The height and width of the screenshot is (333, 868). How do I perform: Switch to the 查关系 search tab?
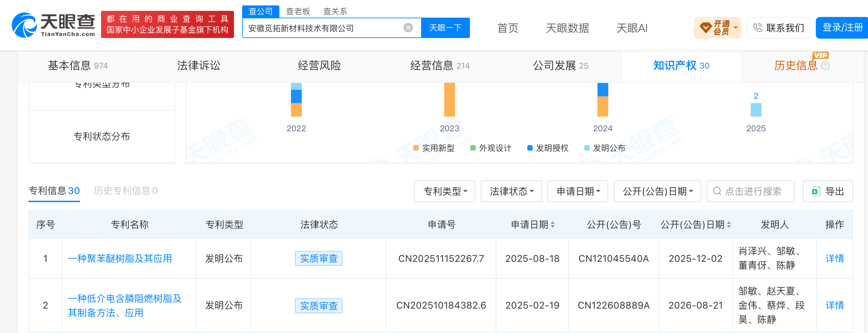click(335, 12)
